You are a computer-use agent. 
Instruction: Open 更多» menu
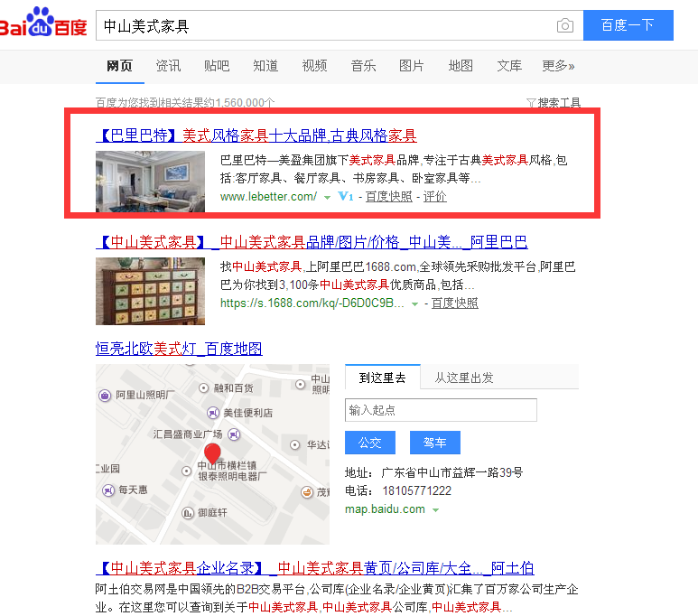point(558,66)
